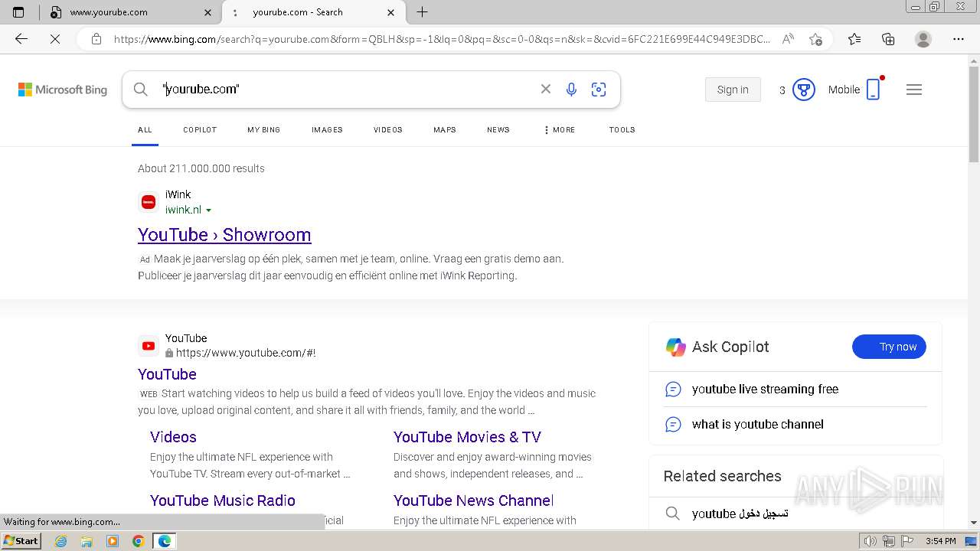Open the Arabic youtube related search
Viewport: 980px width, 551px height.
click(740, 514)
